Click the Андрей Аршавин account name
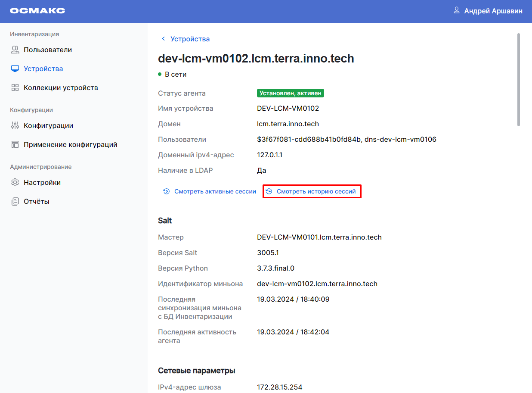This screenshot has width=532, height=393. (x=493, y=11)
